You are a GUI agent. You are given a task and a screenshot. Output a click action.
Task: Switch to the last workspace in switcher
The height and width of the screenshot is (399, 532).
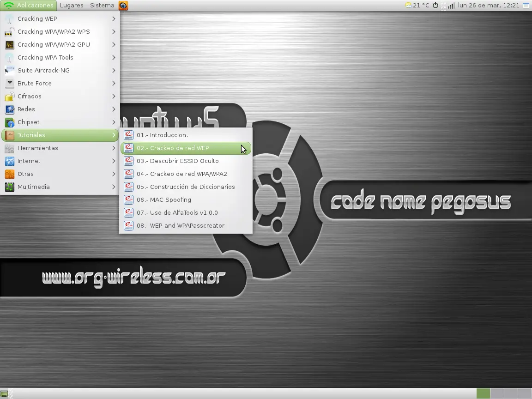coord(525,393)
